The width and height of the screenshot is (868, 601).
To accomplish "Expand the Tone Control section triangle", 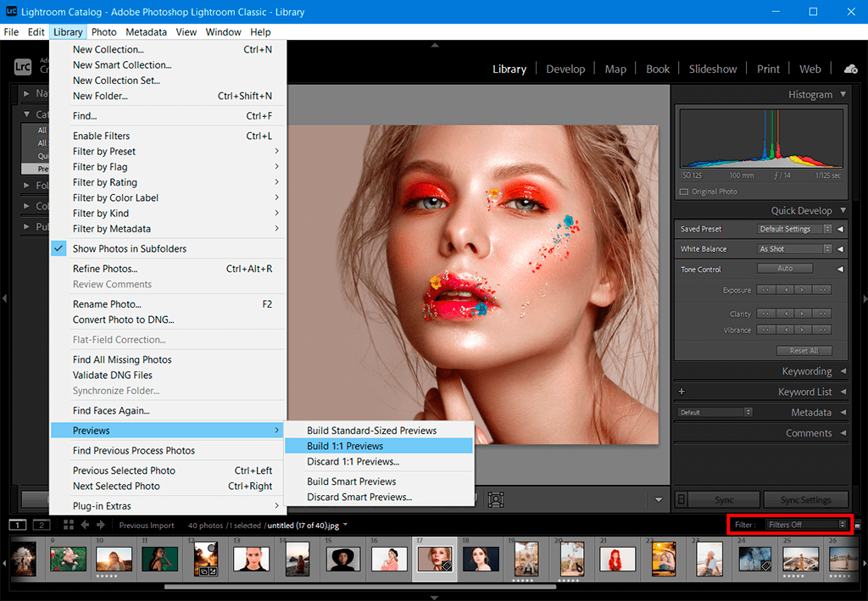I will [840, 269].
